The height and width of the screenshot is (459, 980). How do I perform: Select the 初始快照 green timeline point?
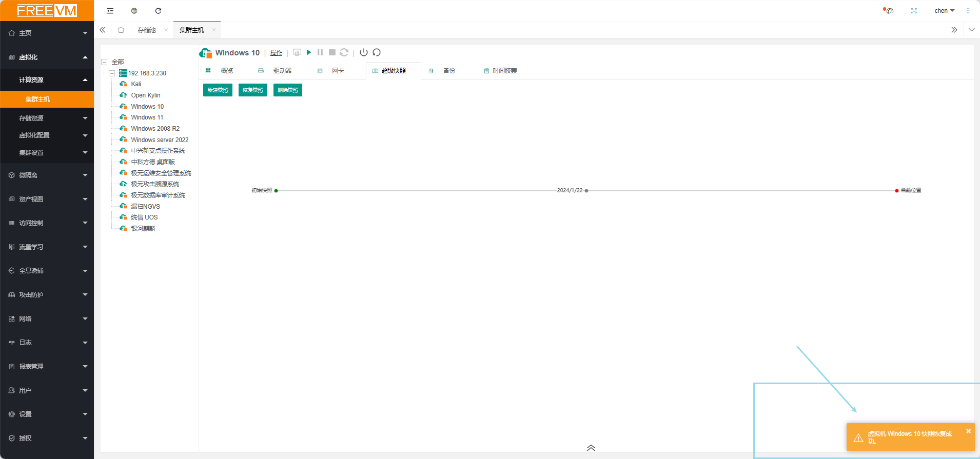(276, 190)
